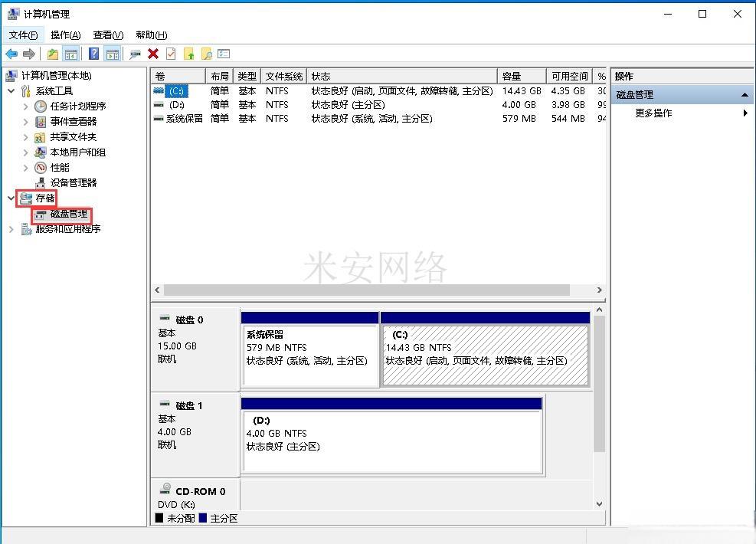Open the 操作(A) menu
The height and width of the screenshot is (544, 756).
pos(66,34)
